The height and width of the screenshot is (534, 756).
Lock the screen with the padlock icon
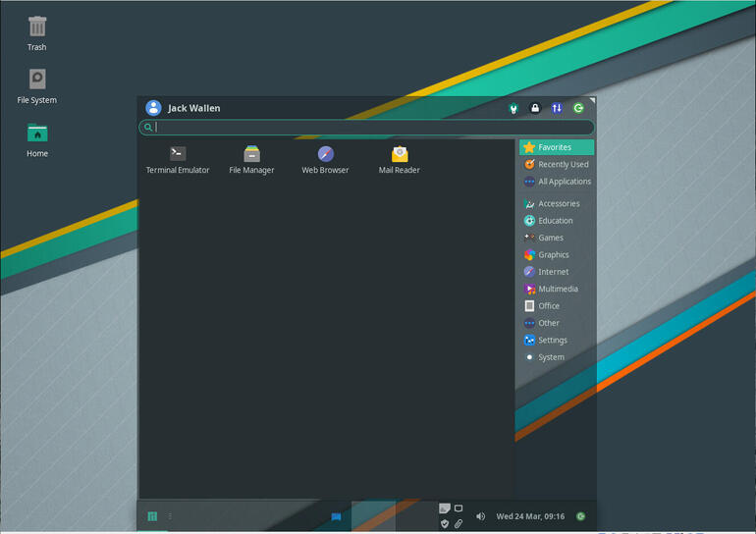[x=535, y=108]
